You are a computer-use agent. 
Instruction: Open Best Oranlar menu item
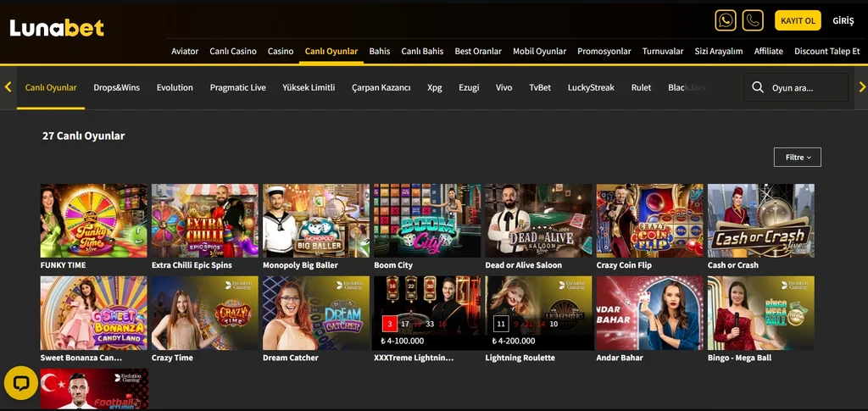478,51
